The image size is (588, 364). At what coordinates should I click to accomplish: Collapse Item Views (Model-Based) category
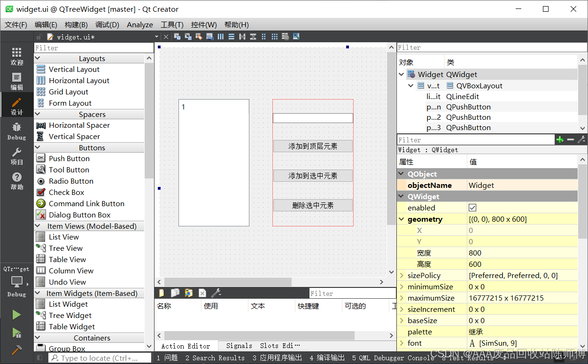[38, 226]
